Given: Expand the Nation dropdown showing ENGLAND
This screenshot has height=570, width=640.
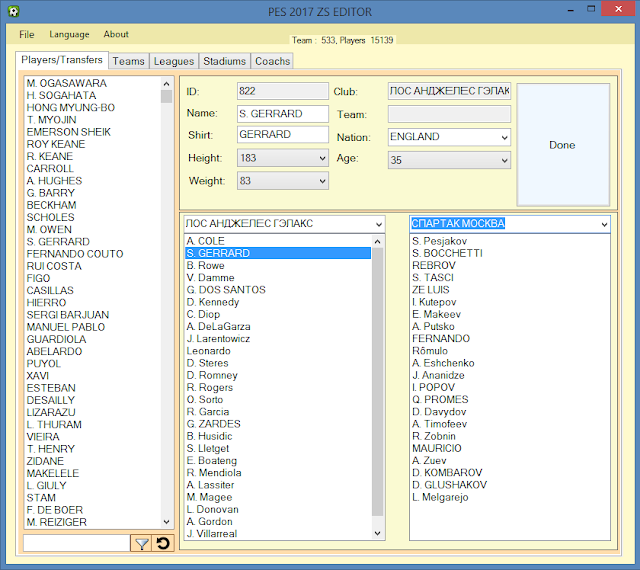Looking at the screenshot, I should tap(505, 138).
